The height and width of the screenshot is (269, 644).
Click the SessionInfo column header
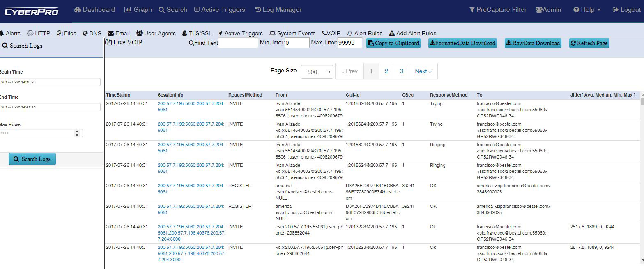[170, 95]
